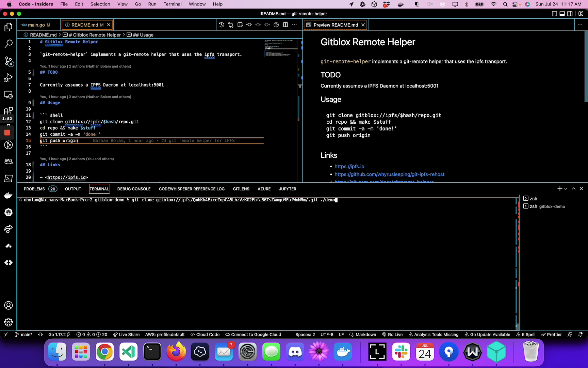Open the Manage gear menu
Viewport: 588px width, 368px height.
coord(9,322)
